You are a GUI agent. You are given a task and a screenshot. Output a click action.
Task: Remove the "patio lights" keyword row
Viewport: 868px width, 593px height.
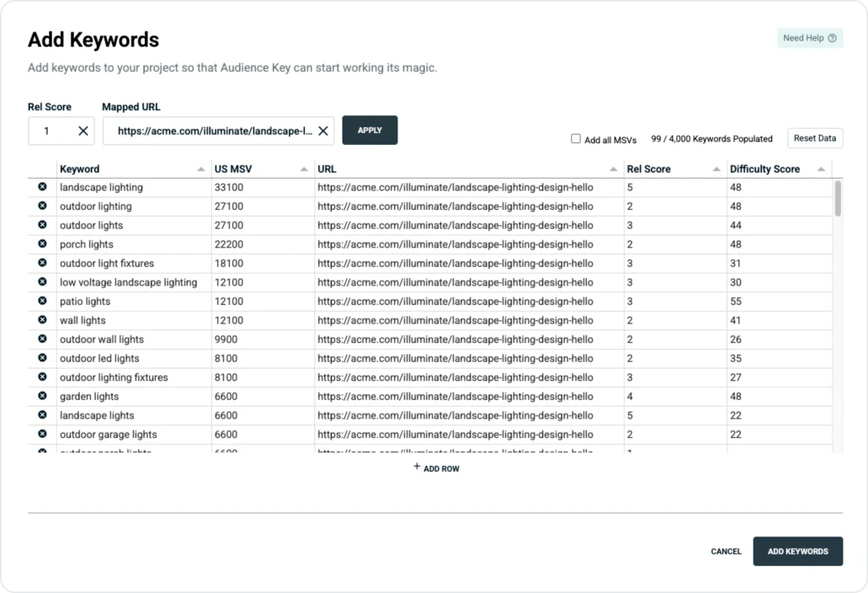click(x=42, y=301)
